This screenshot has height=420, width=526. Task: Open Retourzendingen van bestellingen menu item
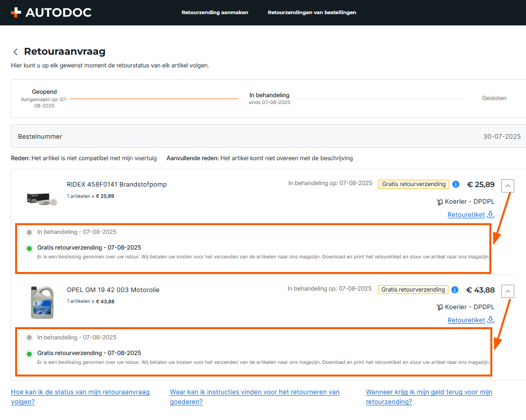(x=312, y=13)
